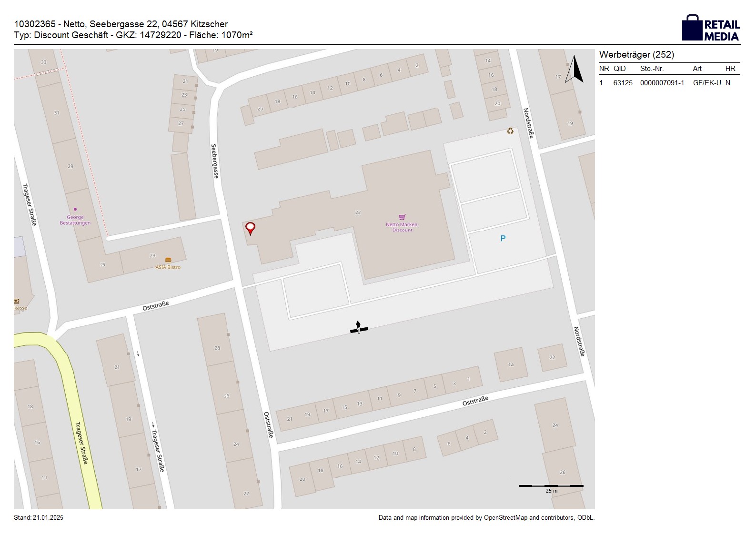The image size is (756, 535).
Task: Click the red location pin on Seebergasse
Action: (x=250, y=228)
